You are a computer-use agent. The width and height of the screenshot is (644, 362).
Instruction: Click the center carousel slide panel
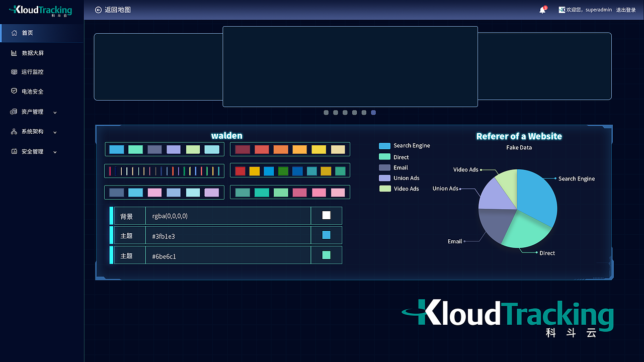click(x=350, y=66)
